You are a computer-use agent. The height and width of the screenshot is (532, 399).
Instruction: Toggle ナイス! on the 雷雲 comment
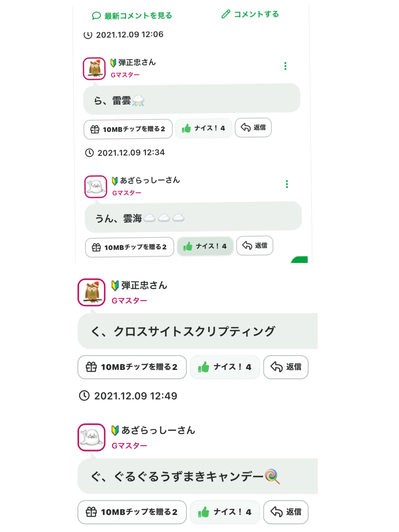click(x=203, y=128)
